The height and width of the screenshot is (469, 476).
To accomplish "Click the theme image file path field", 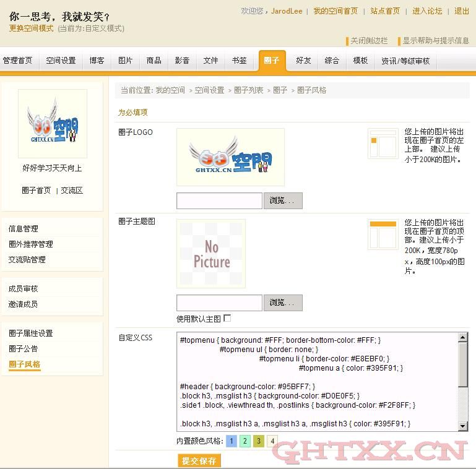I will coord(219,303).
